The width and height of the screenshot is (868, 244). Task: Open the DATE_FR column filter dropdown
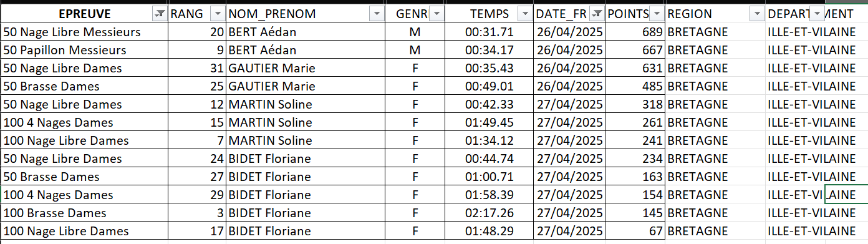click(597, 14)
